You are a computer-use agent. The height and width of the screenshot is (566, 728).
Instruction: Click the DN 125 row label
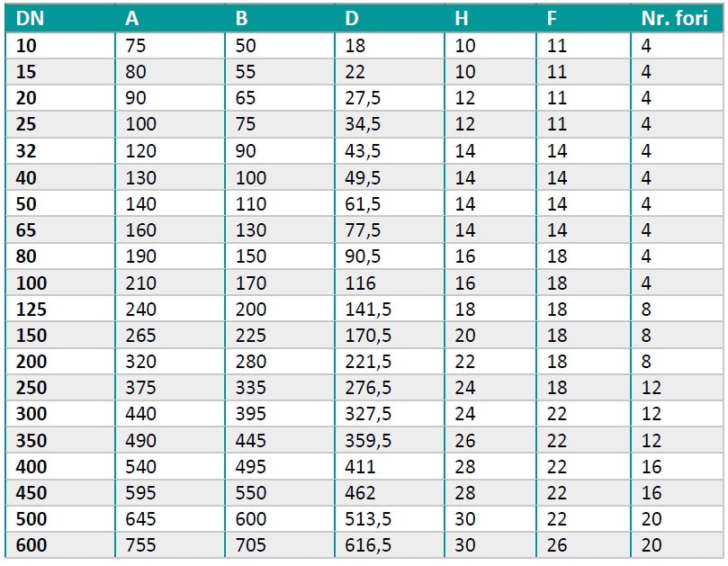(x=31, y=310)
